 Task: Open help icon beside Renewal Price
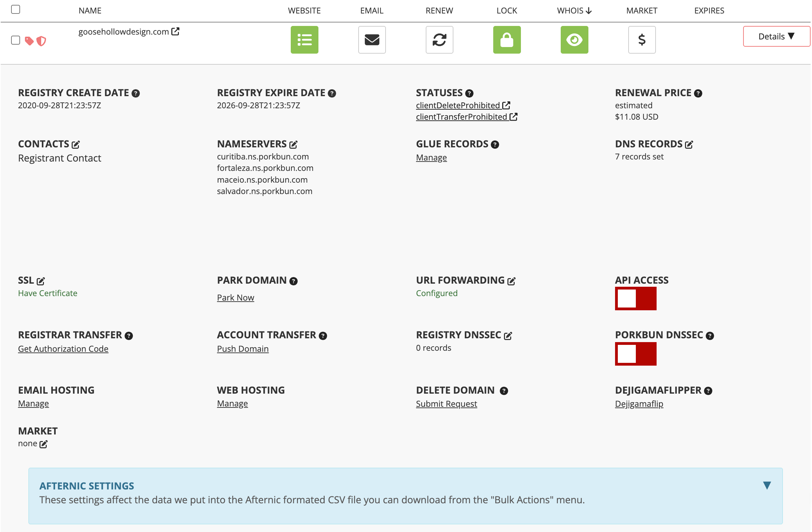click(698, 93)
